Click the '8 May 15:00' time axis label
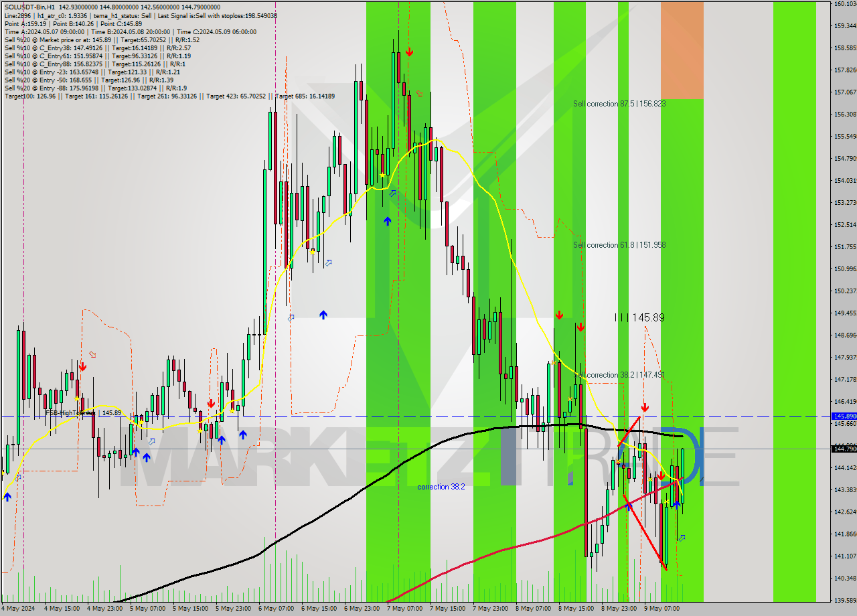 point(575,609)
